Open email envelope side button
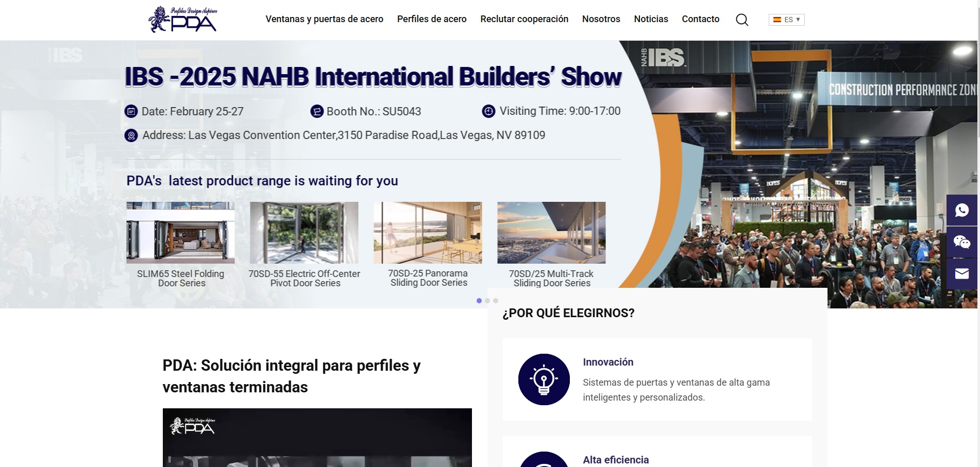This screenshot has width=980, height=467. point(961,274)
